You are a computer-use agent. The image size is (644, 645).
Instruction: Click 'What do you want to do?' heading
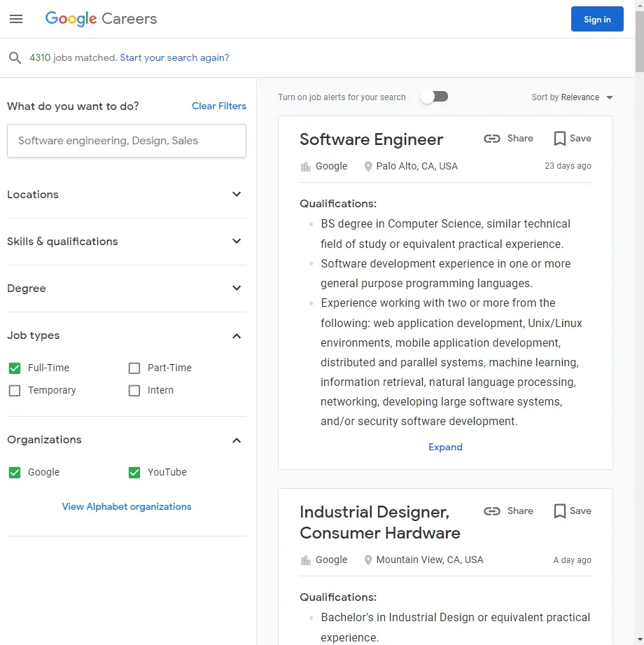[x=73, y=106]
